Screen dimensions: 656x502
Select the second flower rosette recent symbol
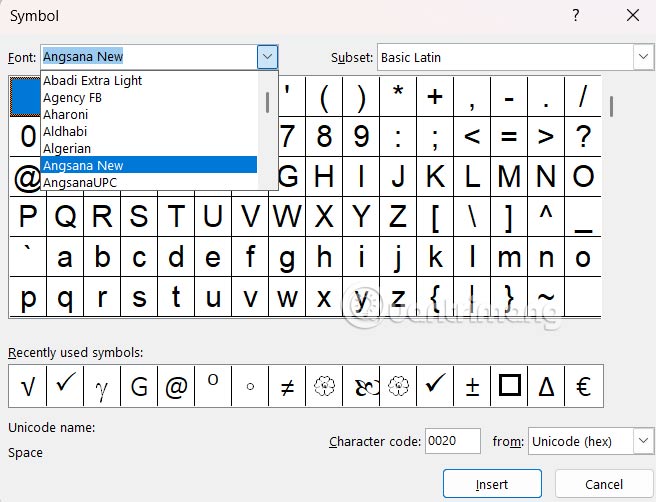tap(398, 386)
